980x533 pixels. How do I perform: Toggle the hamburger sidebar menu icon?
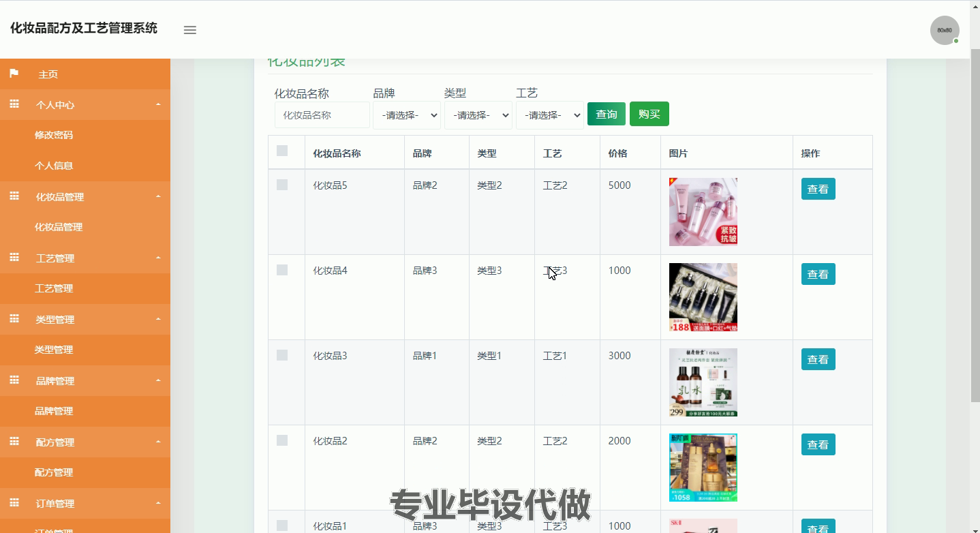click(x=190, y=30)
